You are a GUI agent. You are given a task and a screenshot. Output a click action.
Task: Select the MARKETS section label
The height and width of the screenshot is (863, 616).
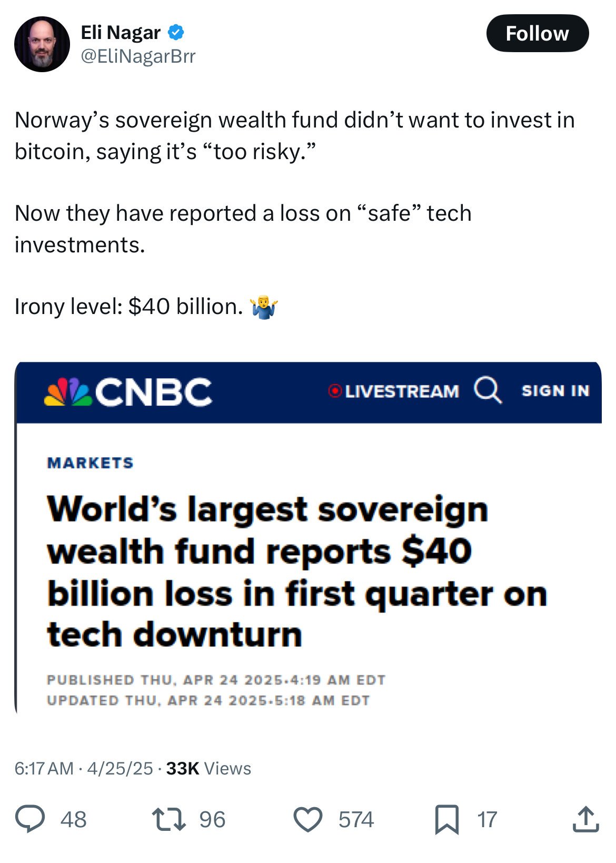tap(90, 463)
